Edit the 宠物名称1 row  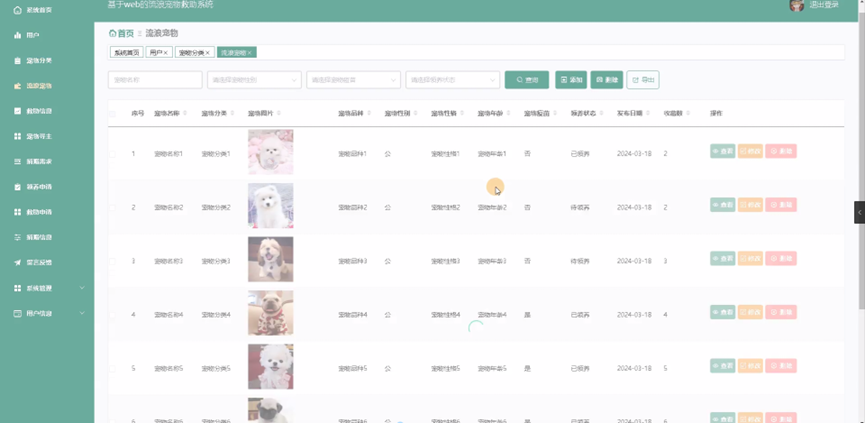(750, 151)
